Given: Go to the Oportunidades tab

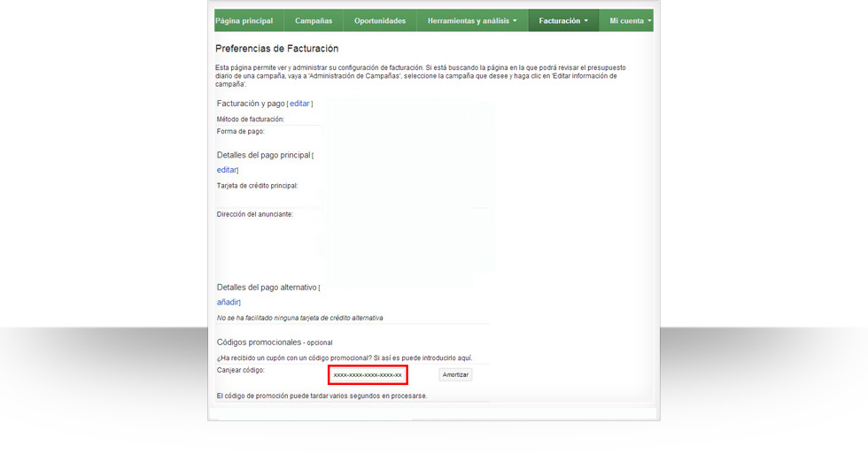Looking at the screenshot, I should coord(379,20).
